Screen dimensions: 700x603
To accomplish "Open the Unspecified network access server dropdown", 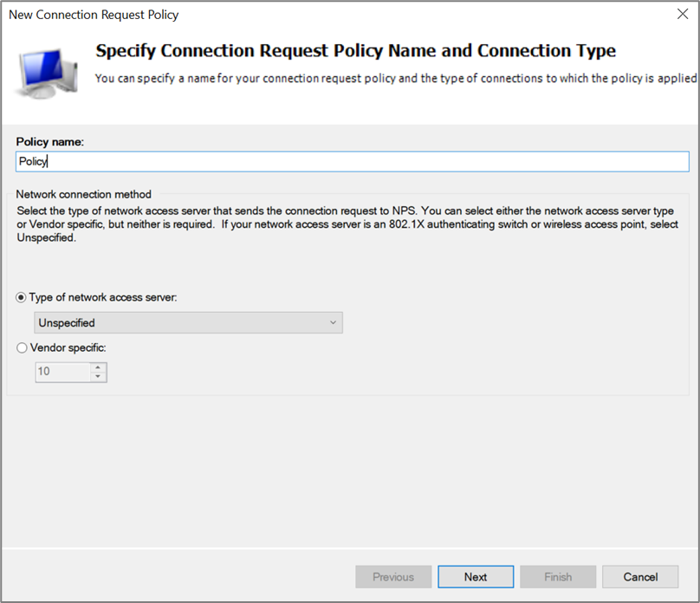I will (188, 323).
